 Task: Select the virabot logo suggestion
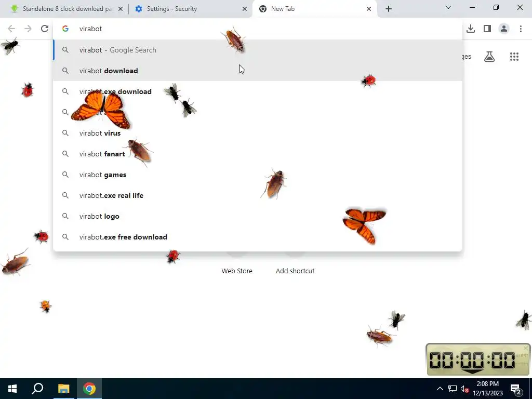[258, 216]
